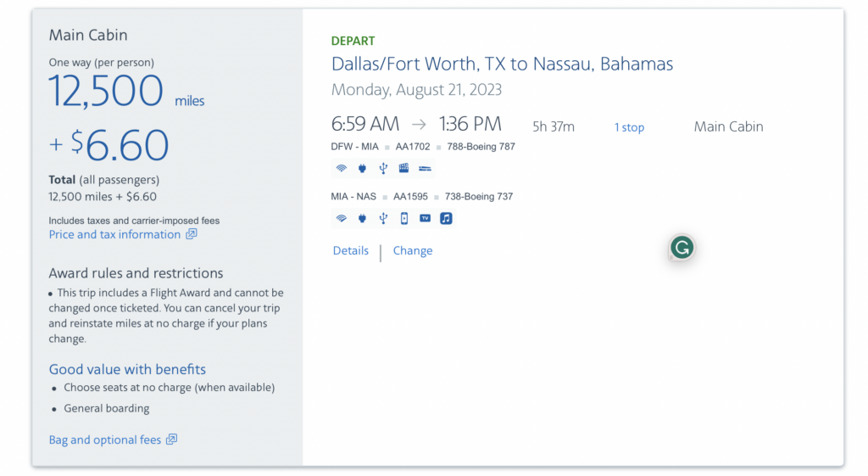Click power outlet icon for flight AA1702
The image size is (868, 476).
[362, 169]
